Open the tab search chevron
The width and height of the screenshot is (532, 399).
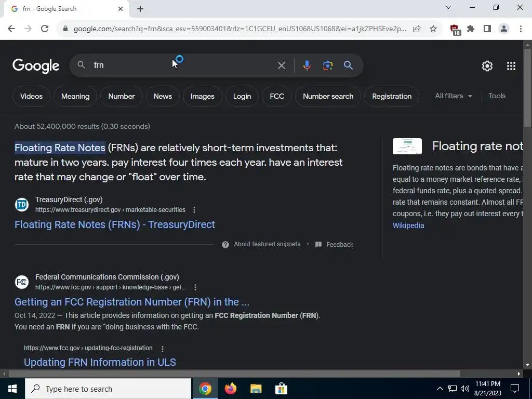pos(448,7)
